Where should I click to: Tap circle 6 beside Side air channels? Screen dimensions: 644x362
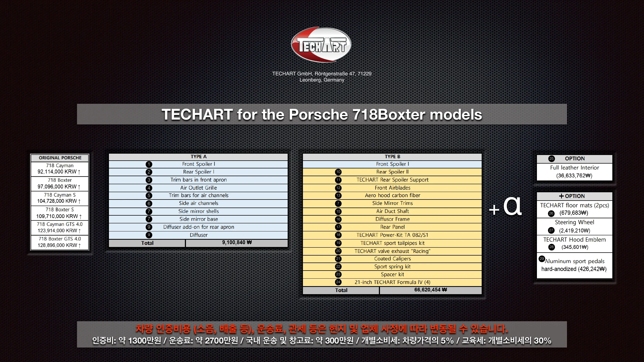coord(149,204)
